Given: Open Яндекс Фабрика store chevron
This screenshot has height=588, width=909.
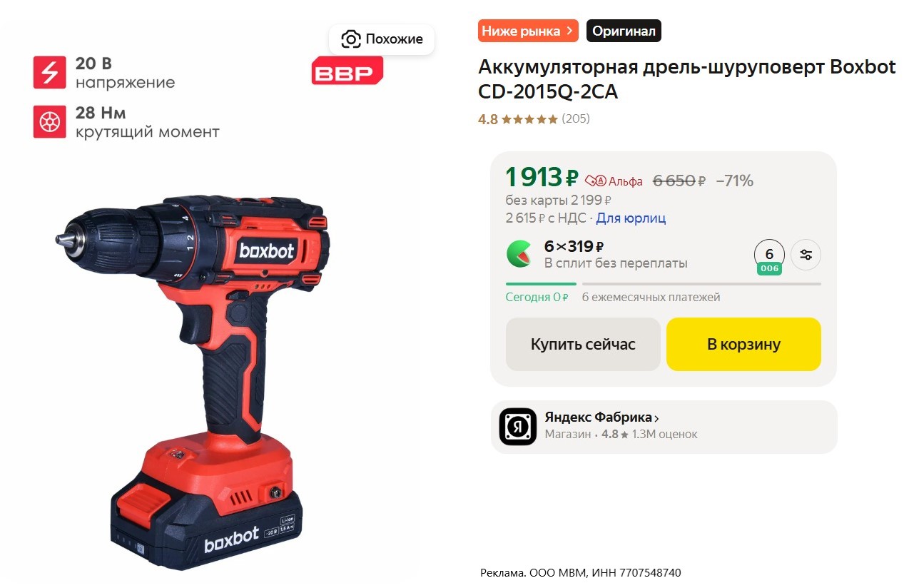Looking at the screenshot, I should click(x=656, y=418).
